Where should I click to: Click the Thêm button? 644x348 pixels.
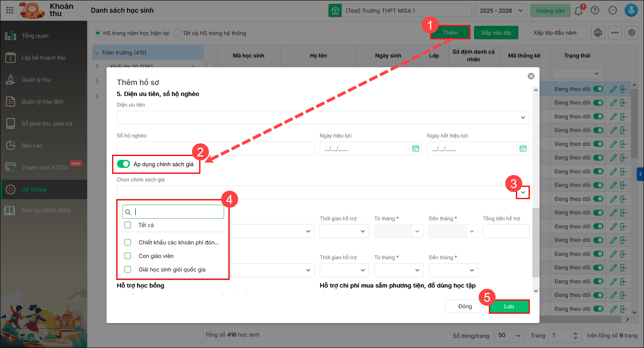pyautogui.click(x=450, y=33)
